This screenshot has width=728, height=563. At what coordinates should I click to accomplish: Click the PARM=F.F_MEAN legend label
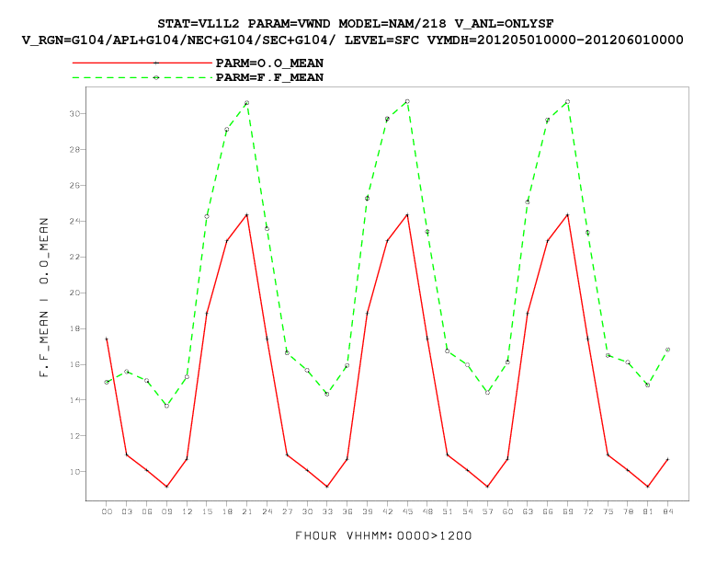[269, 77]
